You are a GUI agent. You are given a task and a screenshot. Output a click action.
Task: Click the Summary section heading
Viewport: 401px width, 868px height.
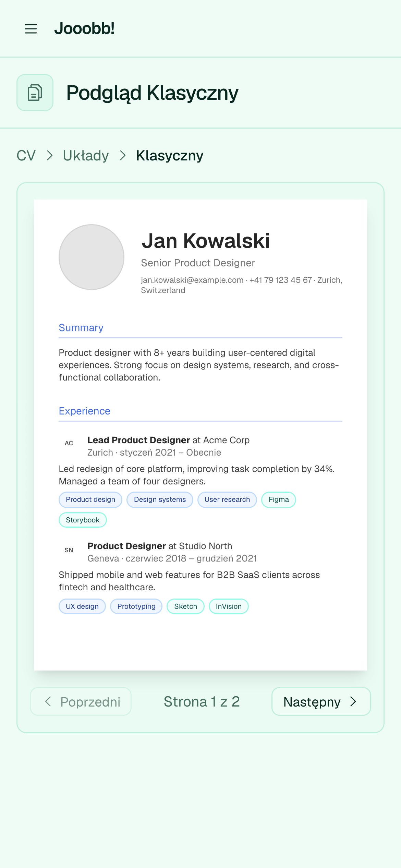[x=81, y=328]
